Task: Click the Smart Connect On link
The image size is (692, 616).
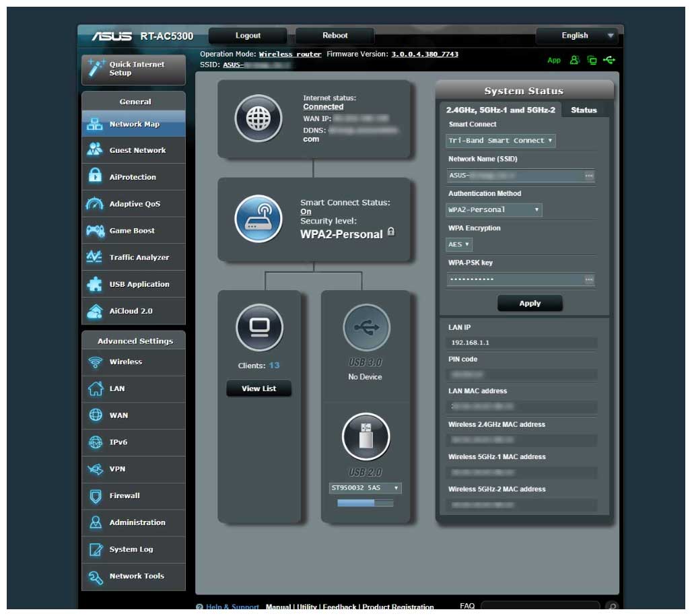Action: [x=306, y=211]
